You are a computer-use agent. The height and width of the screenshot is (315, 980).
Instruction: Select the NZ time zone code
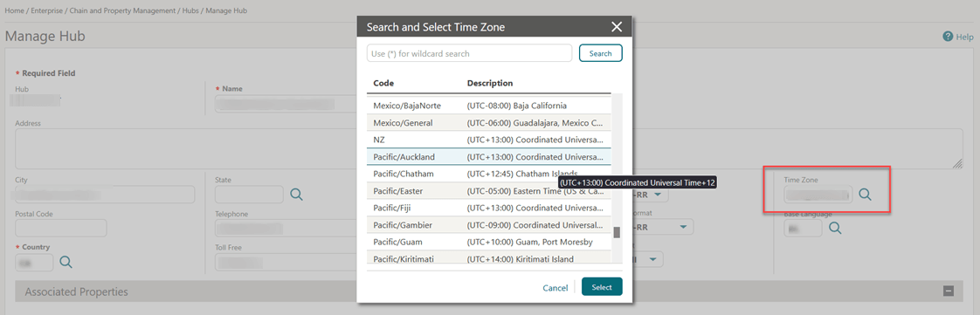tap(379, 140)
